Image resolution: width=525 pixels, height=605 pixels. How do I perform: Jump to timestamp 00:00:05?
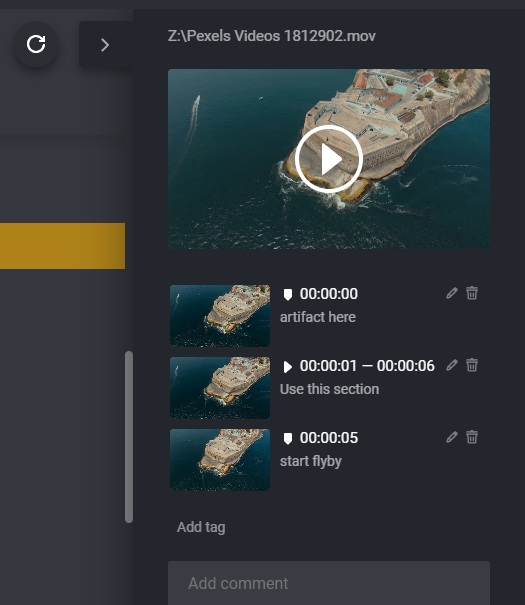coord(329,438)
